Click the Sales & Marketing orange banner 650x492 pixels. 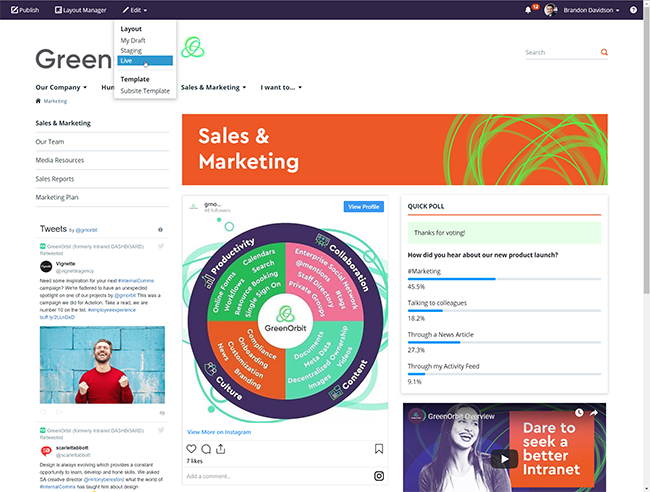coord(395,150)
